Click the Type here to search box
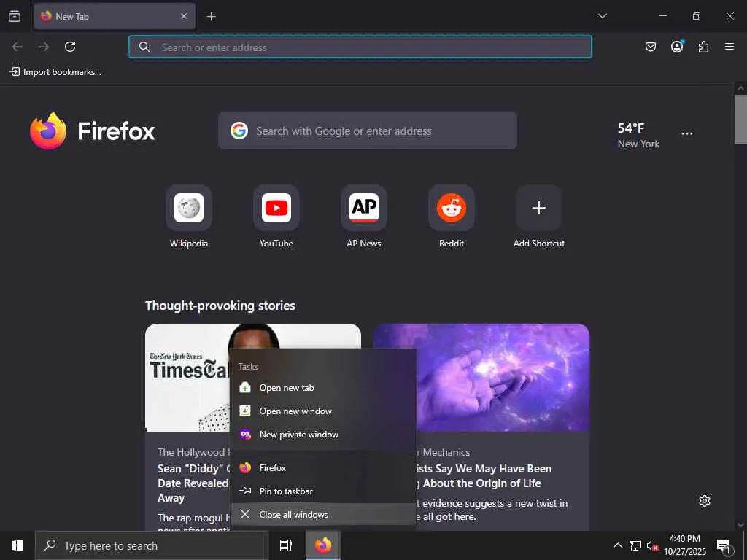This screenshot has width=747, height=560. click(x=152, y=545)
